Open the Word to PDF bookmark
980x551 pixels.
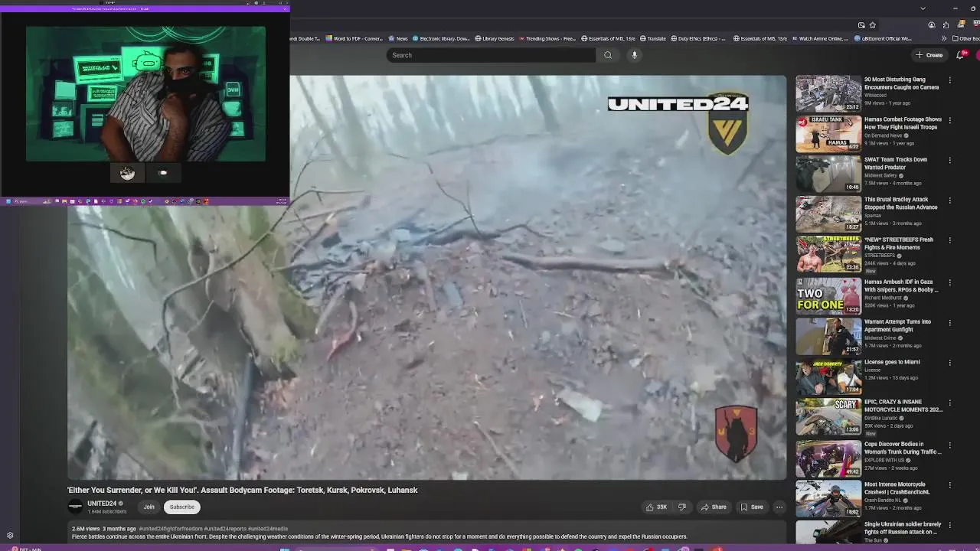[354, 38]
